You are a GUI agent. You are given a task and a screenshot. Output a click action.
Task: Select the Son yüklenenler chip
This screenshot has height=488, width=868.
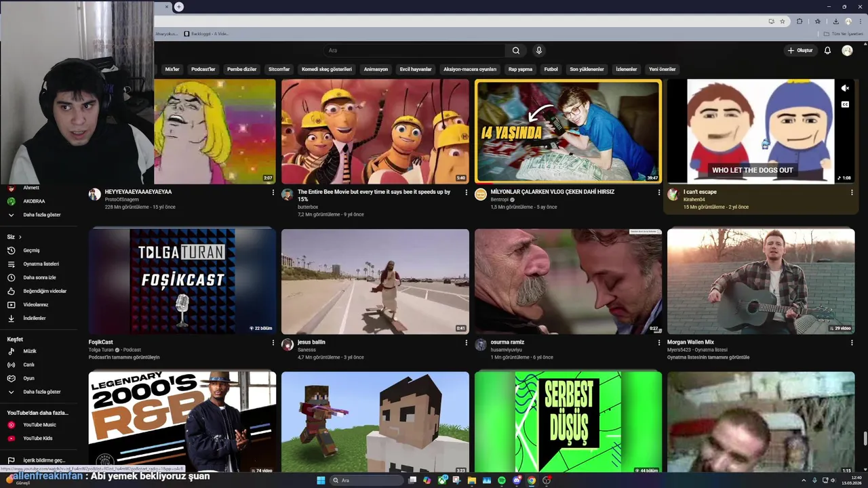(x=587, y=69)
